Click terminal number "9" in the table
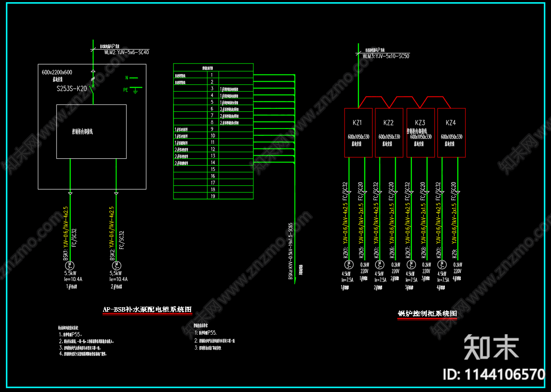The image size is (551, 392). pyautogui.click(x=212, y=129)
